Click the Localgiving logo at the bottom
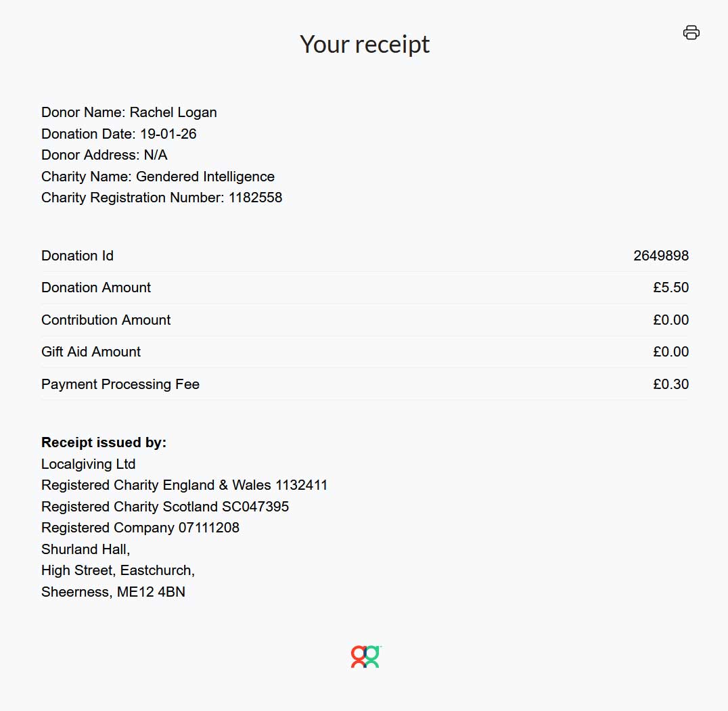This screenshot has height=711, width=728. coord(365,656)
